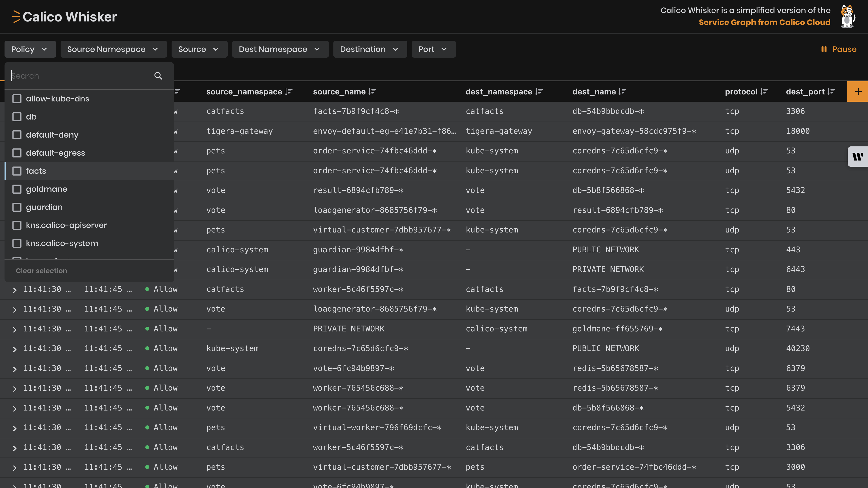Check the db policy checkbox

pyautogui.click(x=17, y=117)
